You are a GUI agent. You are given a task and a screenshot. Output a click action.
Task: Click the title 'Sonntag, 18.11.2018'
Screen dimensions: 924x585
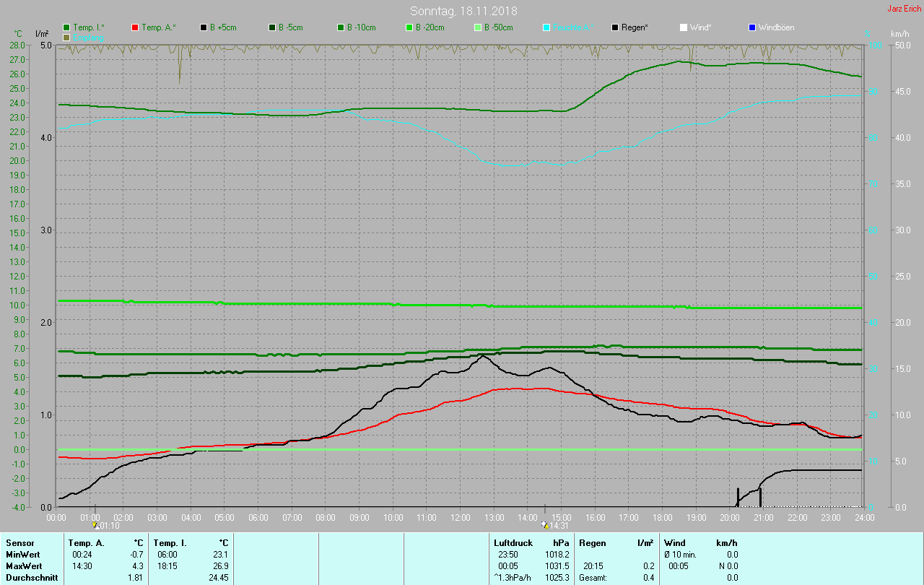tap(463, 11)
